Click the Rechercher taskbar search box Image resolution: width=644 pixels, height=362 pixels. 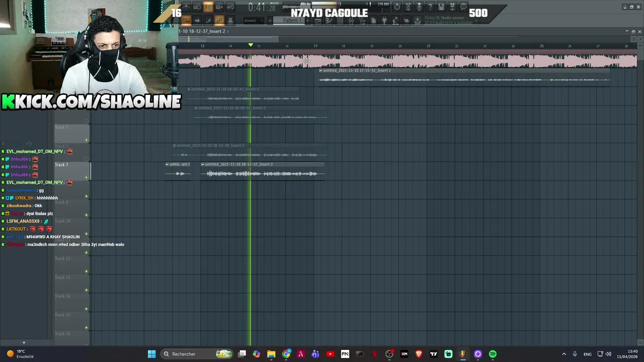click(x=197, y=354)
